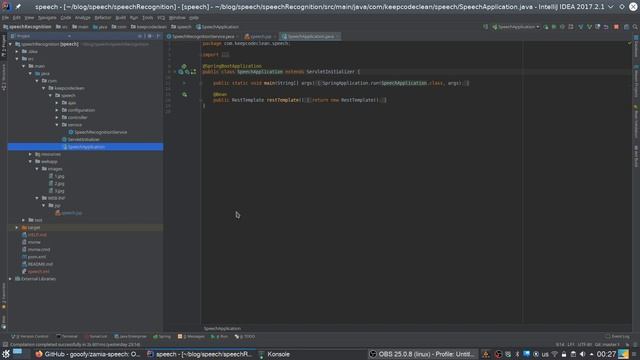Viewport: 640px width, 360px height.
Task: Click the taskbar clock showing 00:27
Action: tap(606, 354)
